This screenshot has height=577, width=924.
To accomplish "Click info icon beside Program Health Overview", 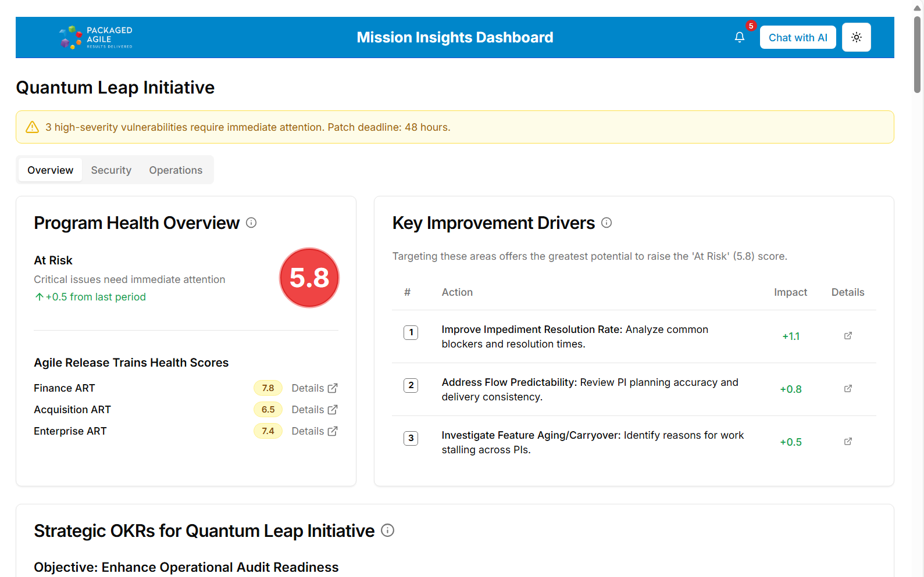I will click(251, 223).
